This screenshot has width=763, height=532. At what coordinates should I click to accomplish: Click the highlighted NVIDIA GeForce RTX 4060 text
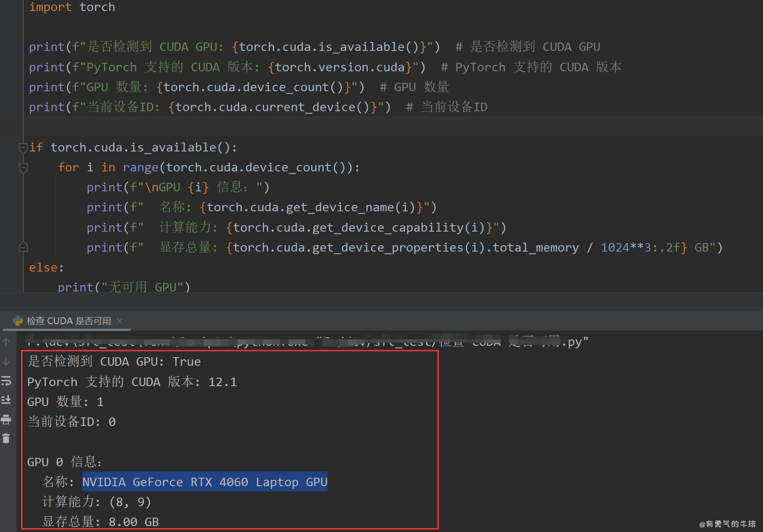tap(205, 482)
